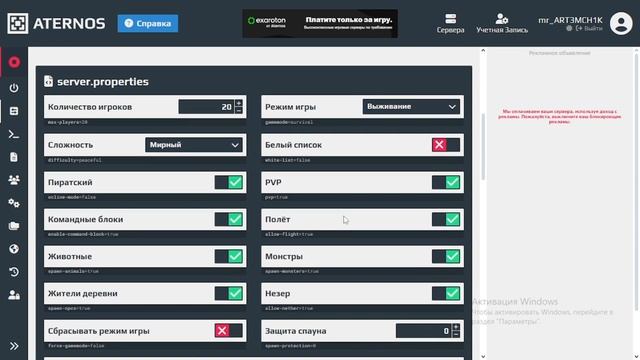
Task: Click the online-mode=false property text
Action: coord(72,197)
